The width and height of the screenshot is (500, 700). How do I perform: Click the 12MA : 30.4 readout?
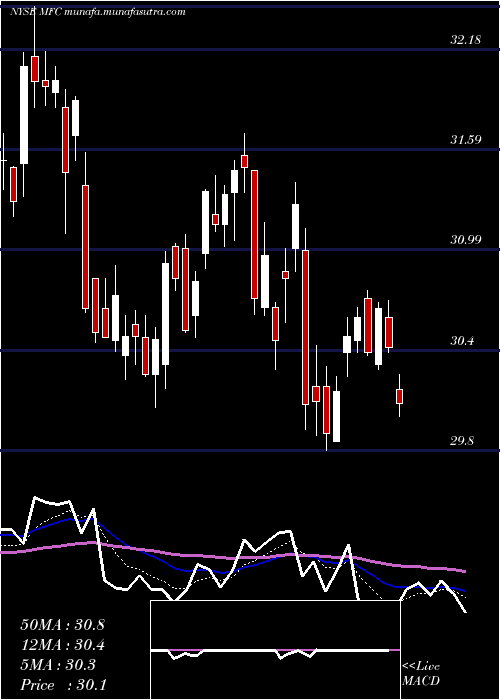(x=62, y=645)
